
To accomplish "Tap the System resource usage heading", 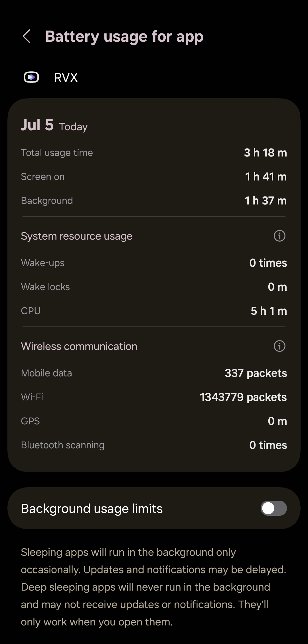I will pos(77,236).
